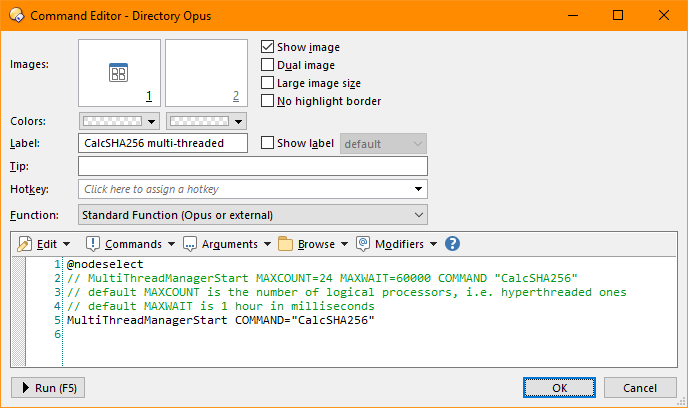
Task: Expand the Arguments menu arrow
Action: (267, 244)
